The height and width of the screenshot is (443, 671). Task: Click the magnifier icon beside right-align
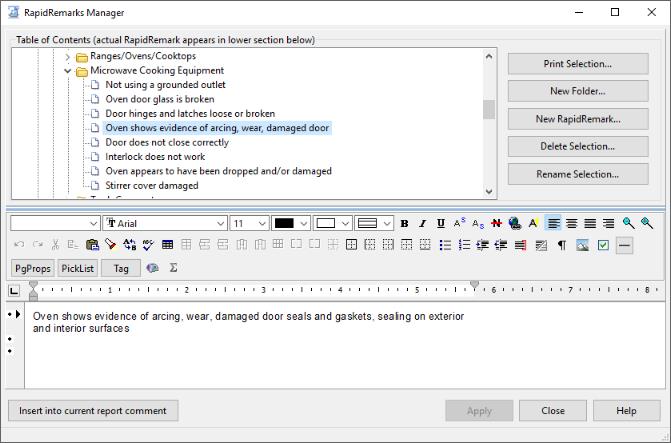[628, 223]
